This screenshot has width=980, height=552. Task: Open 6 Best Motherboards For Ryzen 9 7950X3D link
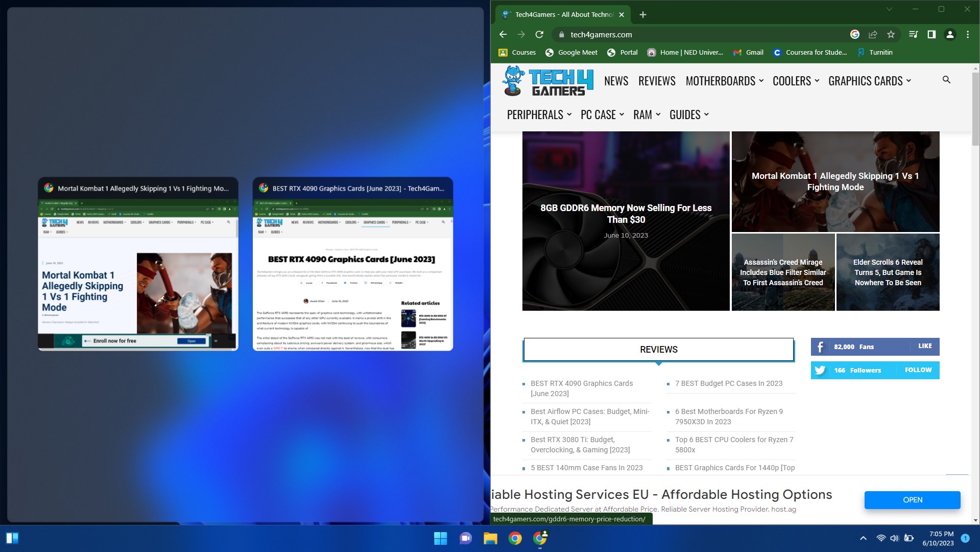point(729,417)
